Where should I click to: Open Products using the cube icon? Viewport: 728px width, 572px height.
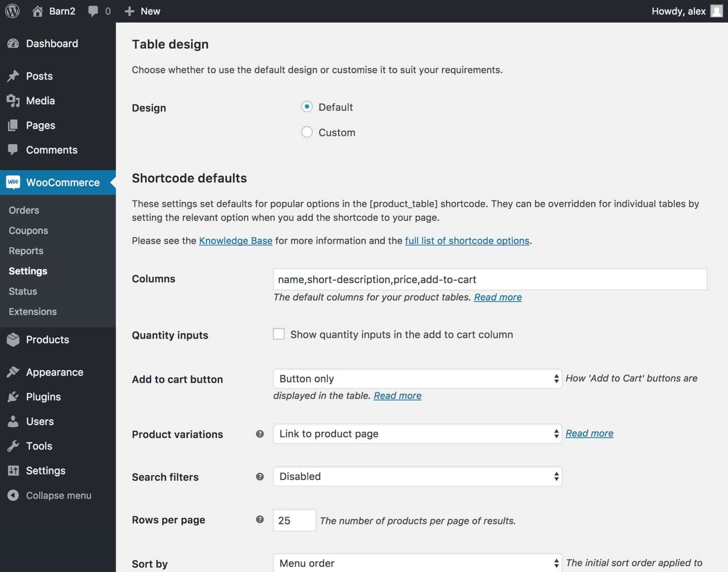point(13,339)
